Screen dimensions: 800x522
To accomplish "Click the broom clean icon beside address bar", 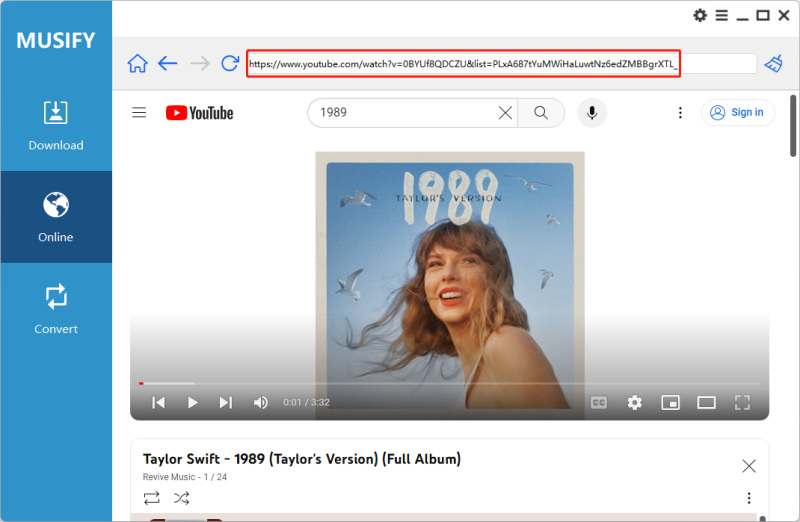I will click(x=773, y=64).
